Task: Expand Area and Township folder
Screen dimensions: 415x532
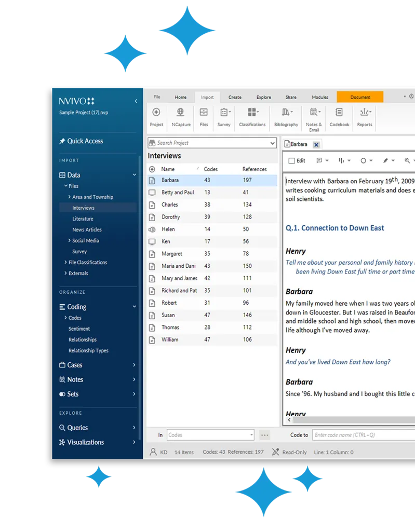Action: (70, 197)
